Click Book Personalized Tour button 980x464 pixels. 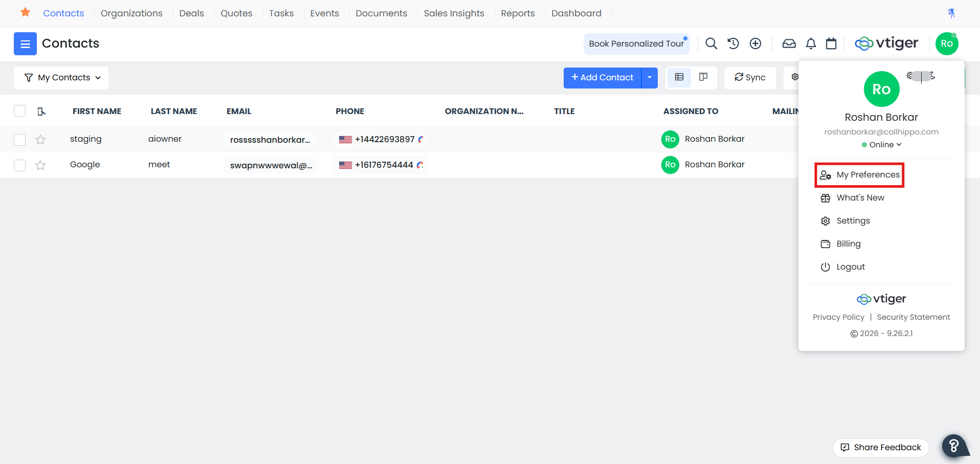(x=636, y=44)
